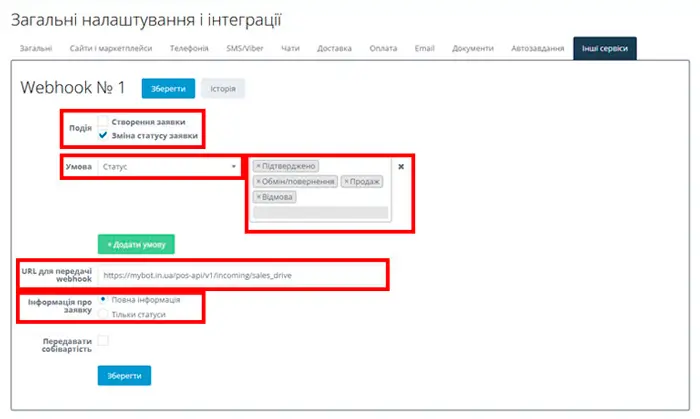Viewport: 700px width, 419px height.
Task: Delete the condition with the X icon
Action: point(401,167)
